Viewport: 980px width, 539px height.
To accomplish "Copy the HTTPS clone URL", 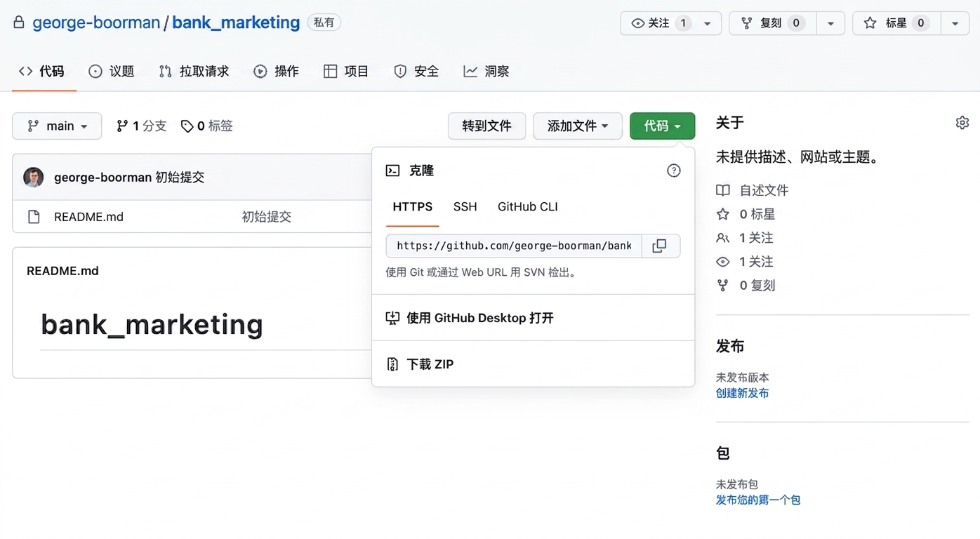I will tap(659, 246).
